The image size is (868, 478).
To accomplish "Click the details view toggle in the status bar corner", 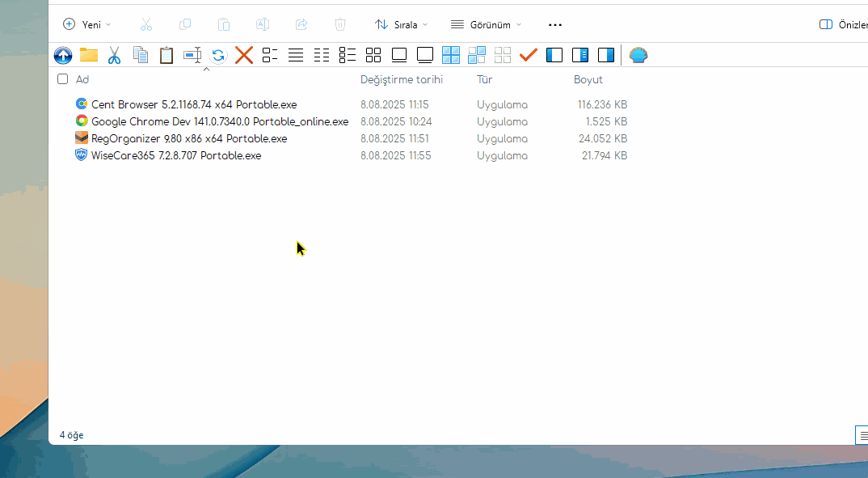I will [x=862, y=435].
